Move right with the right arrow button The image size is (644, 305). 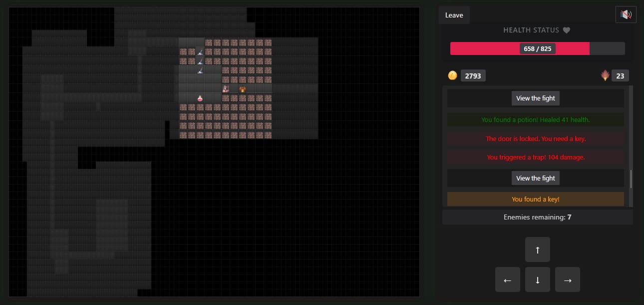(568, 279)
